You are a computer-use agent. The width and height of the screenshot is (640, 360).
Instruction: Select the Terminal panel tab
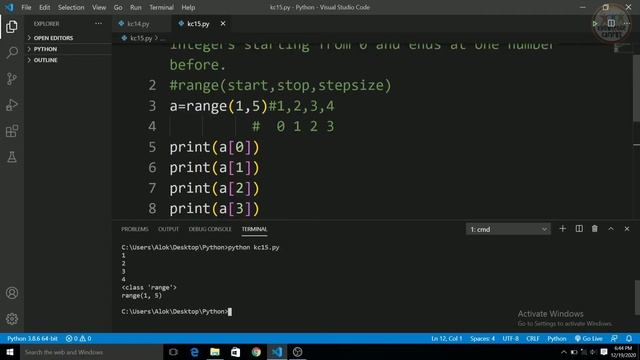coord(254,229)
